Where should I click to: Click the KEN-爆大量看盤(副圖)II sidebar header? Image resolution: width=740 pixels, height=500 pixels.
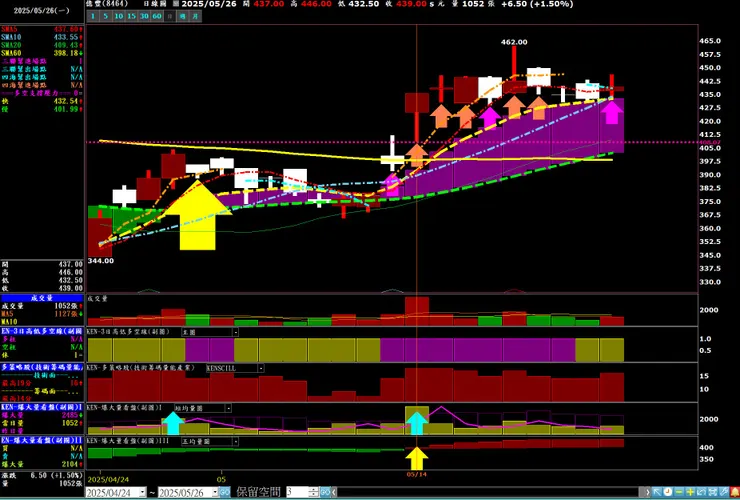click(x=42, y=440)
